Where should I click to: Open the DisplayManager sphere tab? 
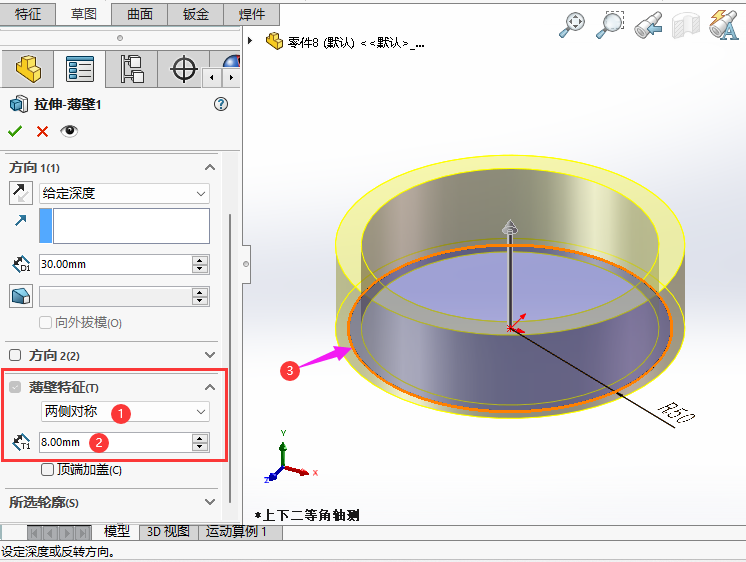coord(231,61)
